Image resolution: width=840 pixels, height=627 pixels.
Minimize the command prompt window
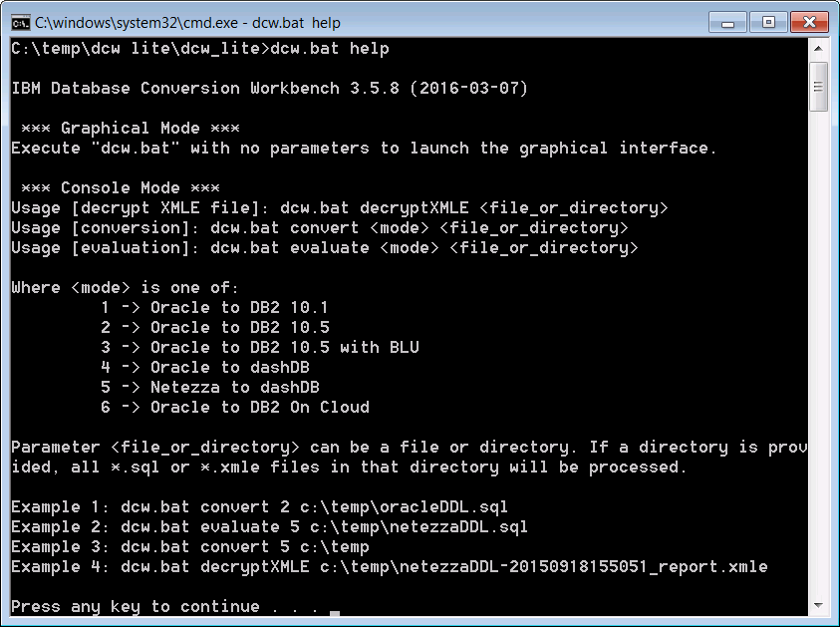pos(726,21)
